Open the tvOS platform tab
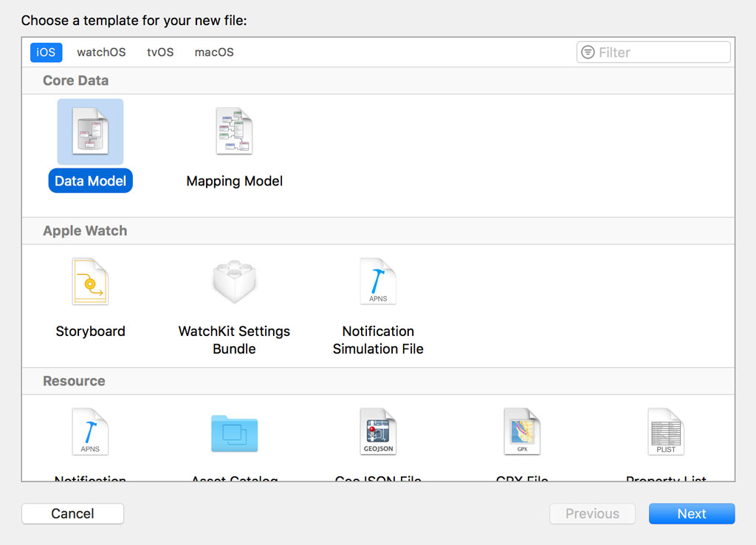756x545 pixels. (160, 52)
